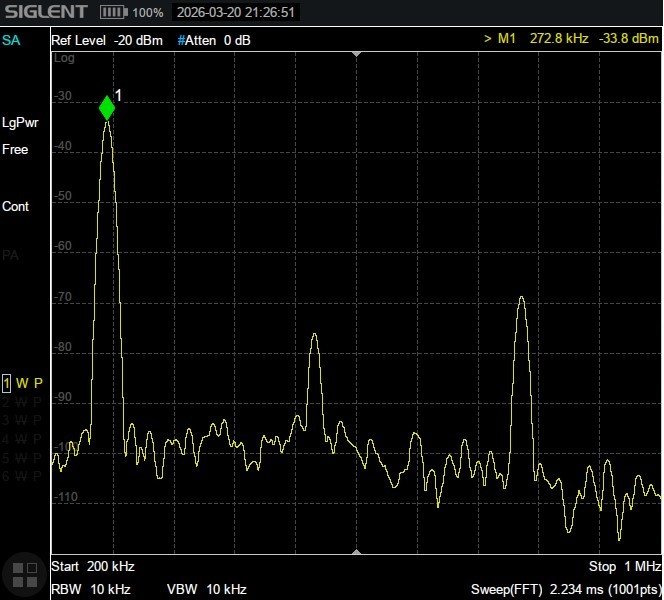Click the -50 dBm axis label
The image size is (664, 600).
[x=63, y=196]
